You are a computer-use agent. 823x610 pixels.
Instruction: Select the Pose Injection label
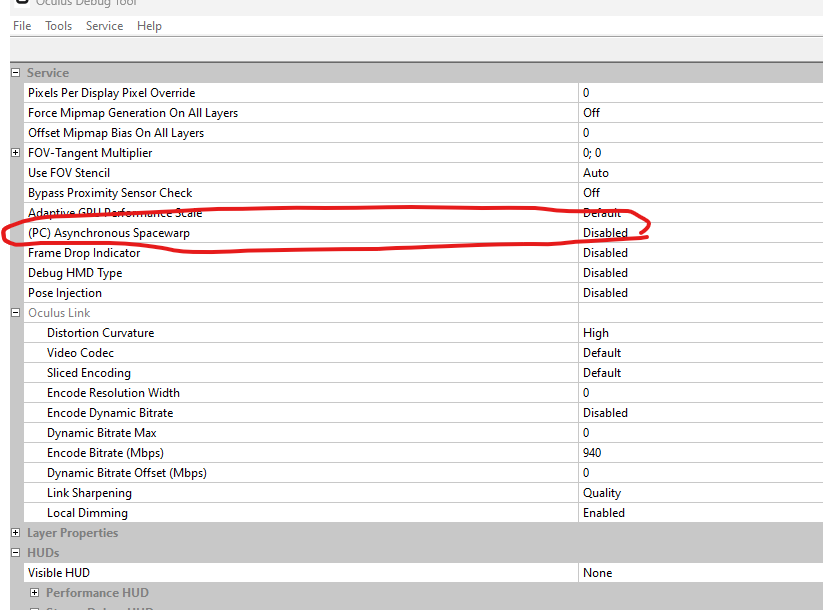pyautogui.click(x=65, y=293)
